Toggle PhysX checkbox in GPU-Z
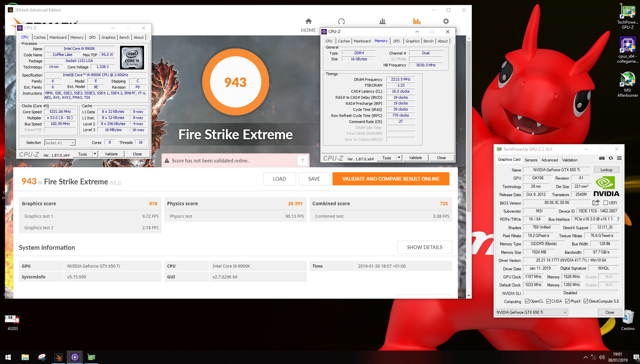This screenshot has height=364, width=640. tap(568, 301)
